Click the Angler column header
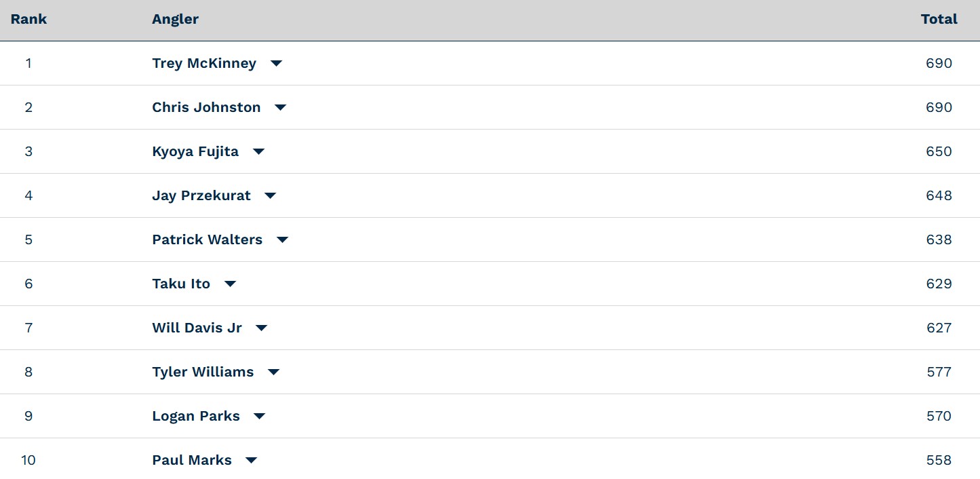The image size is (980, 479). tap(175, 19)
